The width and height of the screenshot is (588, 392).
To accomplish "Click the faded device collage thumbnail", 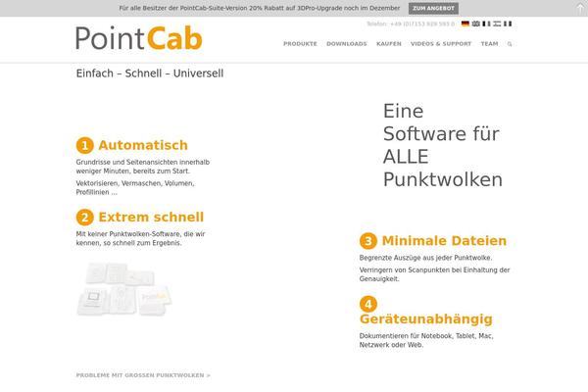I will pos(124,289).
